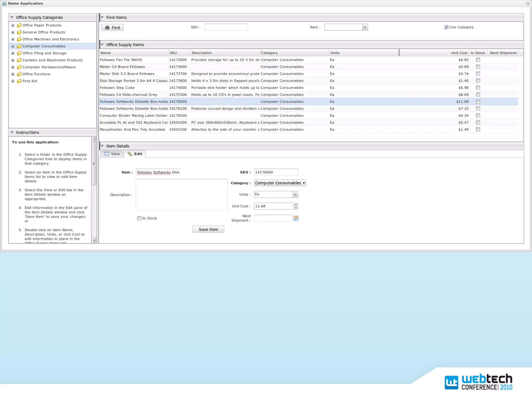Increase Unit Cost with the up stepper arrow
Image resolution: width=532 pixels, height=399 pixels.
pyautogui.click(x=296, y=204)
